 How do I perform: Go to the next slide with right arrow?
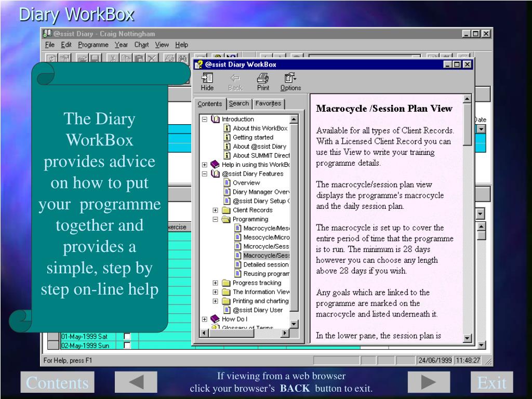coord(429,382)
